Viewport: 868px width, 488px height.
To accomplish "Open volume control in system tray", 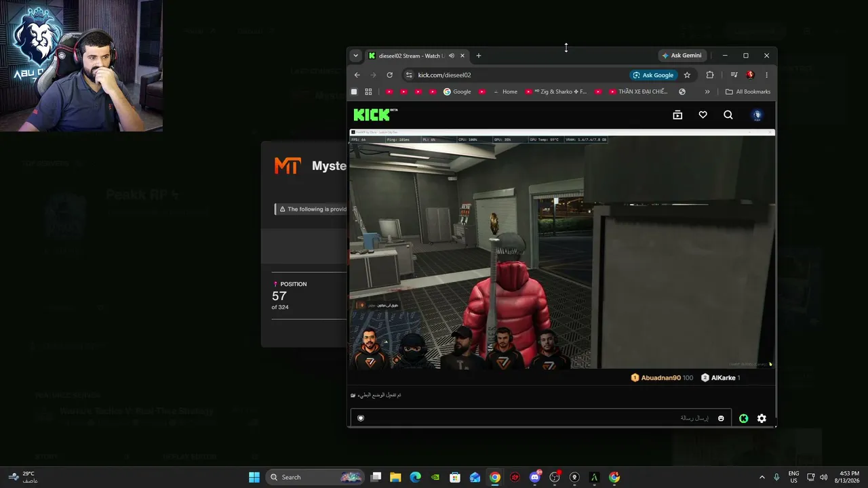I will pos(823,477).
